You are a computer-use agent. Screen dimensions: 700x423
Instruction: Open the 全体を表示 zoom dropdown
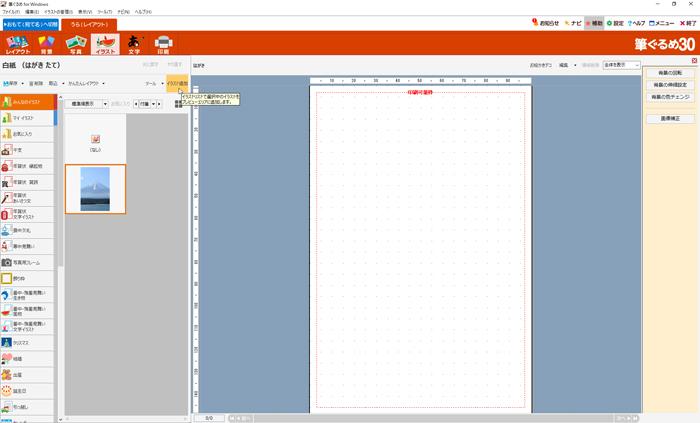(x=621, y=65)
